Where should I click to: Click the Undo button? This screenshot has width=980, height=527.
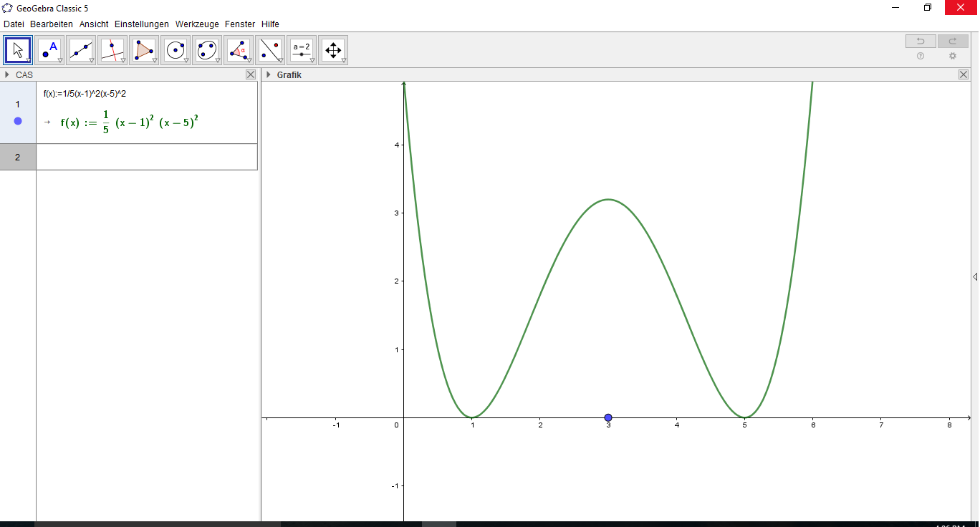click(921, 42)
